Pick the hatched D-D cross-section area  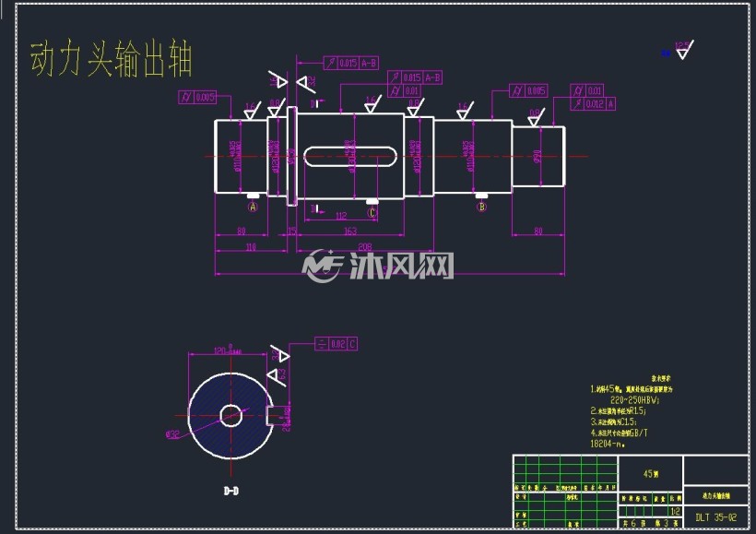(x=230, y=415)
